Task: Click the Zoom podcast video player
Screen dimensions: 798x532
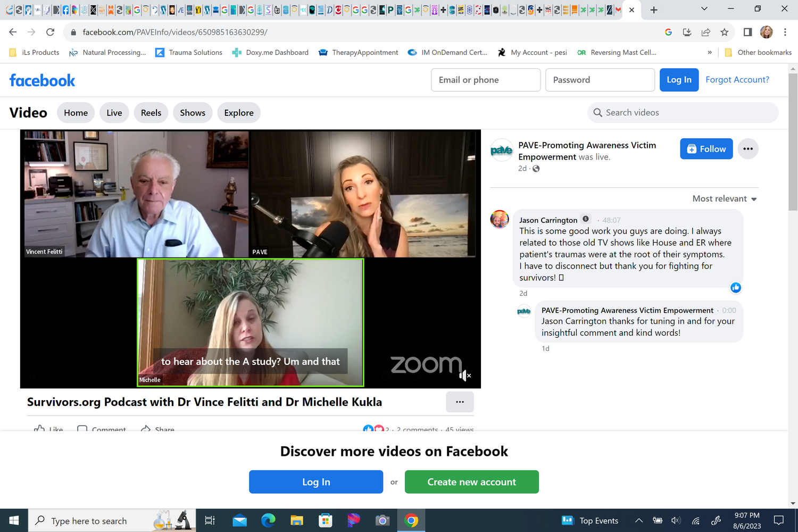Action: pos(251,259)
